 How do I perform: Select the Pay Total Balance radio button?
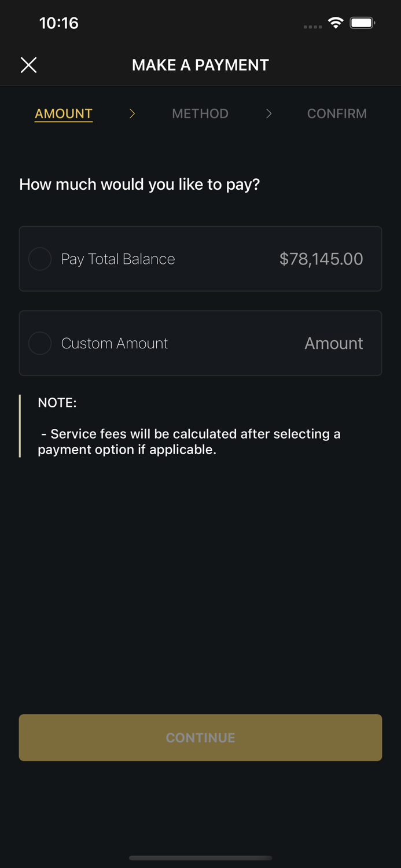point(40,259)
